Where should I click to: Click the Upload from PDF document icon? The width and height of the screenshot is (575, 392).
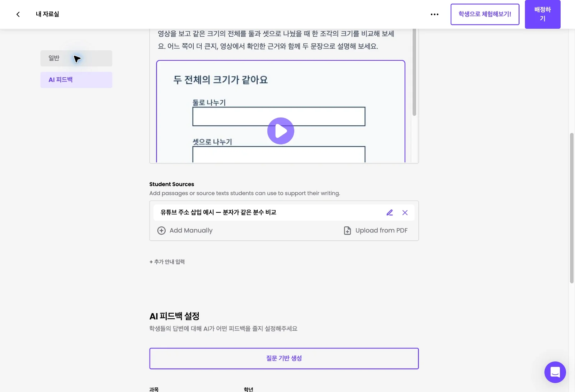[347, 230]
